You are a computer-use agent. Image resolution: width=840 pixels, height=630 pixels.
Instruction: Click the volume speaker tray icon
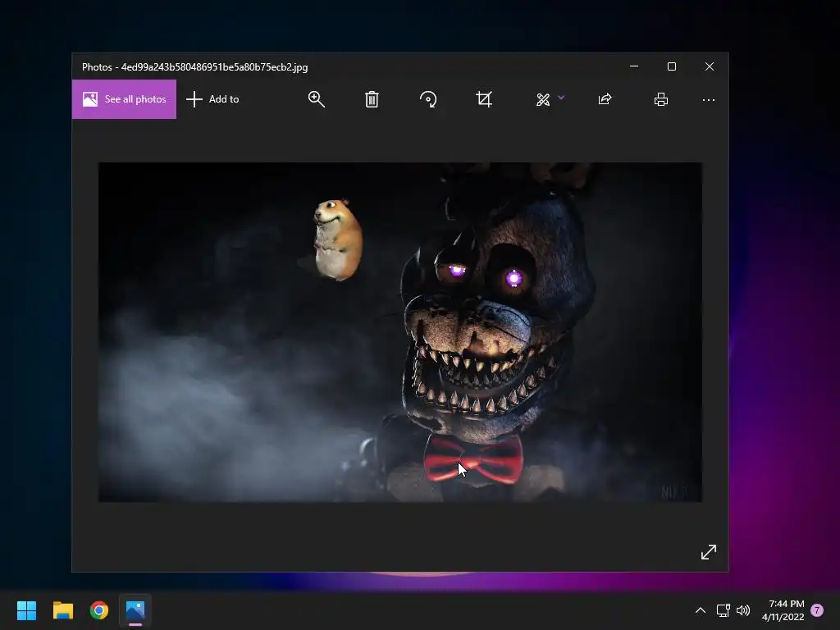coord(743,610)
